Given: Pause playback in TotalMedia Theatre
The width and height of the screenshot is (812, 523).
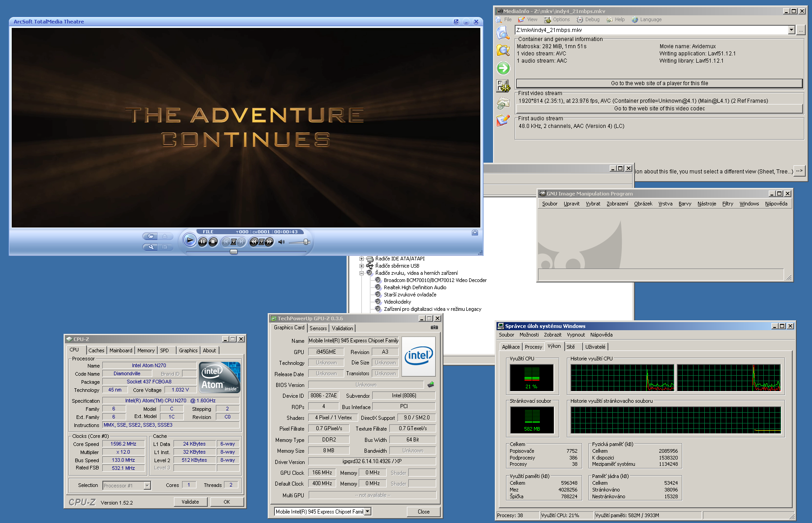Looking at the screenshot, I should 203,242.
